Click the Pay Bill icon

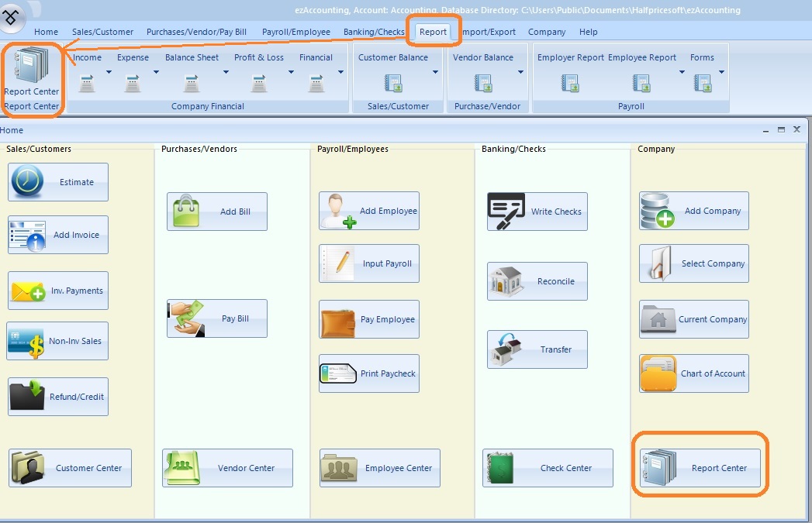(x=217, y=318)
